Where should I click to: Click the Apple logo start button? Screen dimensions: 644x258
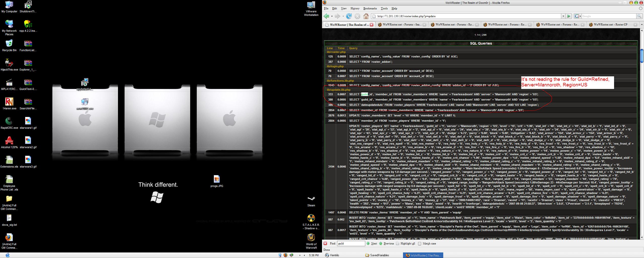pyautogui.click(x=8, y=255)
